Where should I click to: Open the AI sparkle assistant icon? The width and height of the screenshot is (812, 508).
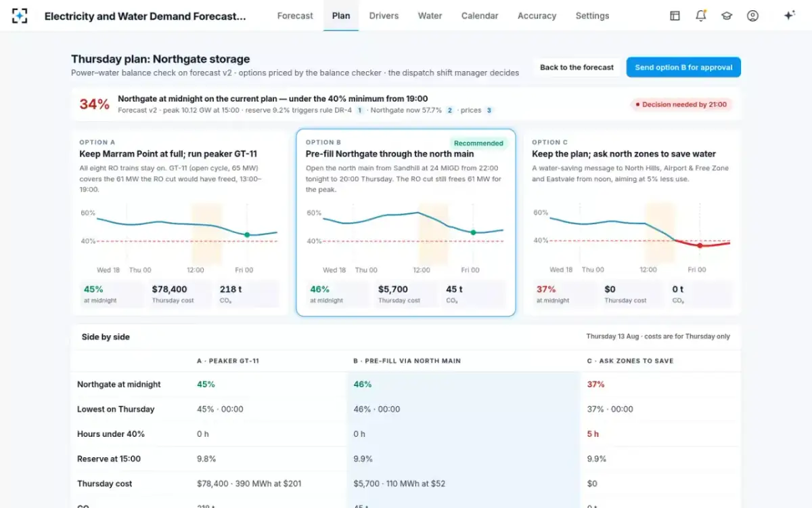(x=789, y=16)
